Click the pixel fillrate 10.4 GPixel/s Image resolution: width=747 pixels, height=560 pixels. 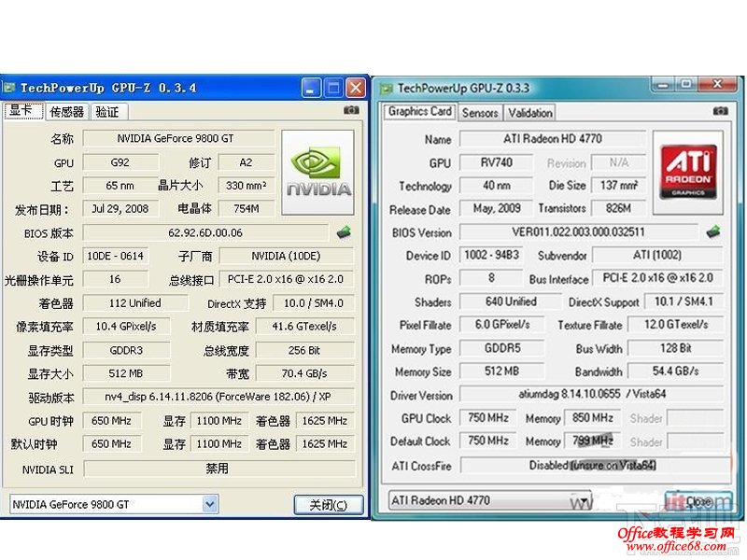(126, 327)
